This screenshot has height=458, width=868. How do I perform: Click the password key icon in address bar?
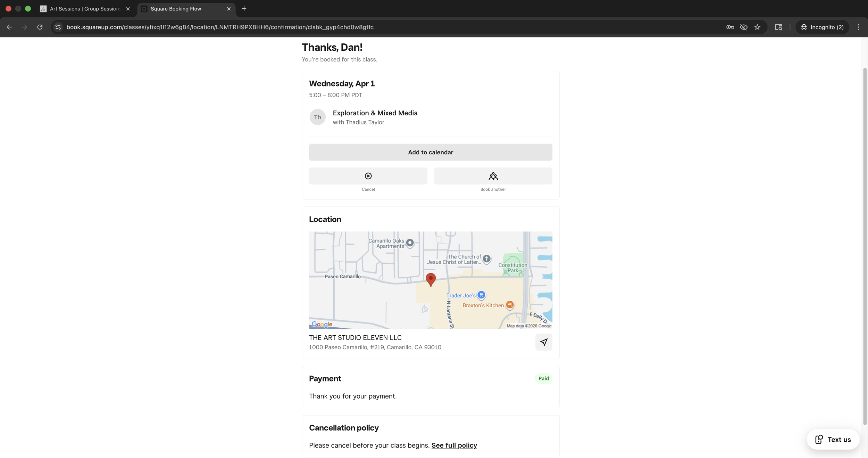(x=730, y=27)
